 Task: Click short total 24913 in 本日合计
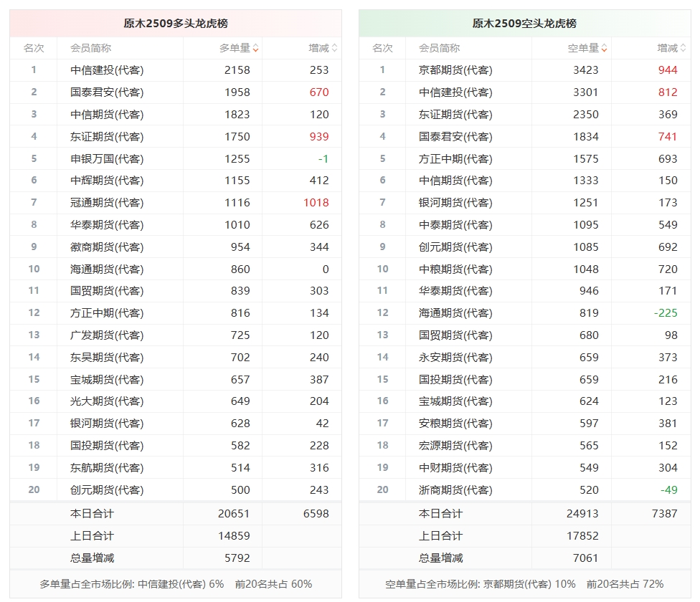point(582,514)
